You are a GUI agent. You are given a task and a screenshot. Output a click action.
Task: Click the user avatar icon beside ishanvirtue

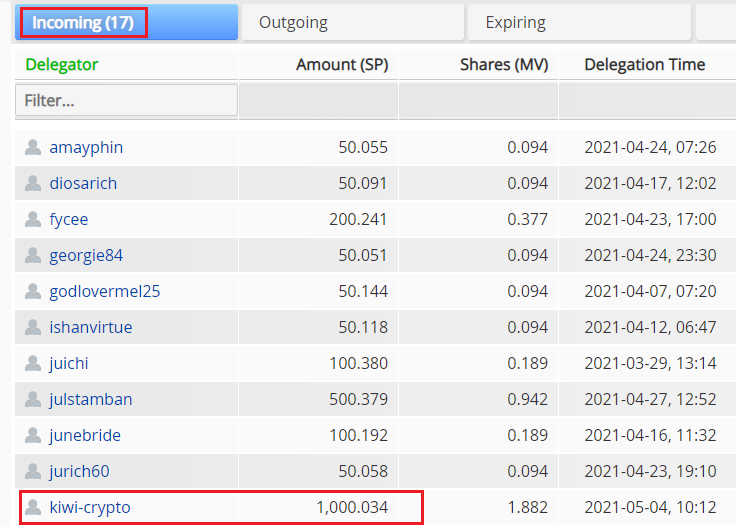click(x=33, y=327)
